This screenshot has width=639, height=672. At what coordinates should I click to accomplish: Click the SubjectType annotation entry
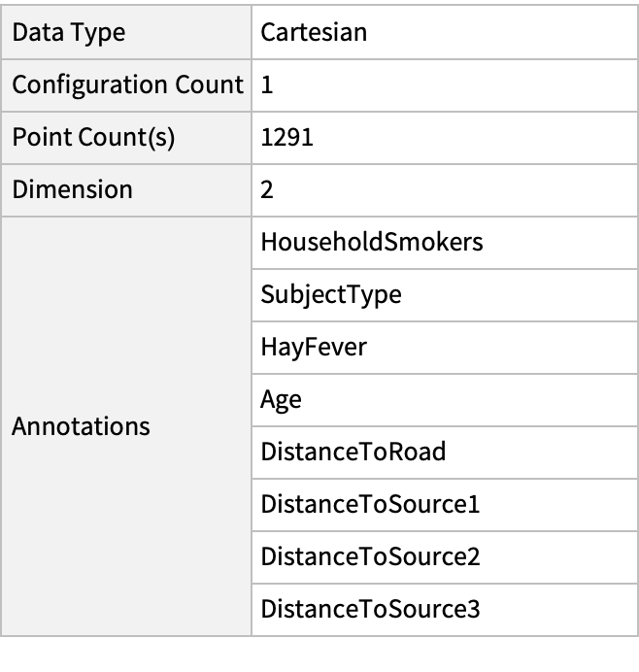click(x=330, y=294)
